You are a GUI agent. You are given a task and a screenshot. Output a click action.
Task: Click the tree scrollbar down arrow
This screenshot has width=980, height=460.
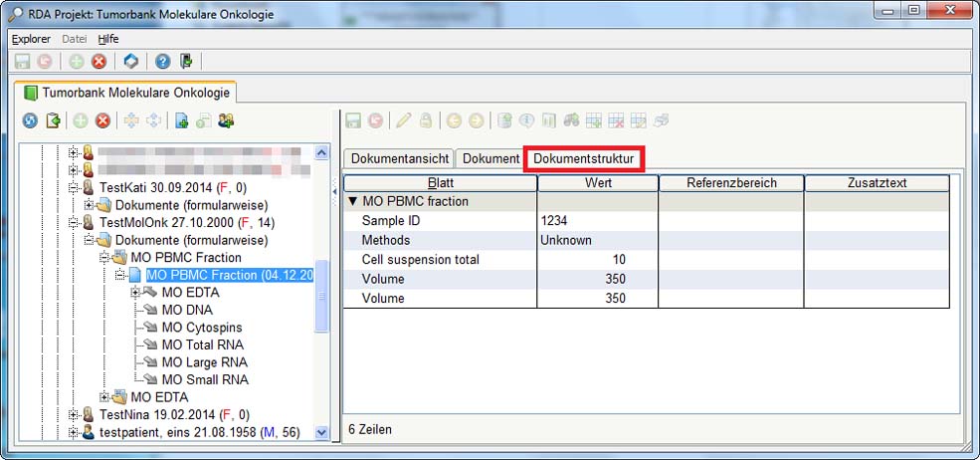321,432
